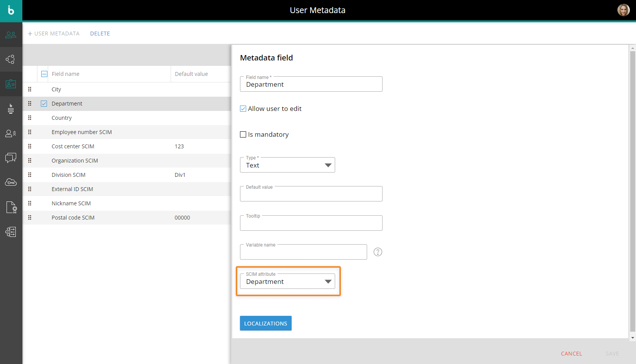Grab the drag handle for External ID SCIM
The width and height of the screenshot is (636, 364).
pyautogui.click(x=30, y=189)
